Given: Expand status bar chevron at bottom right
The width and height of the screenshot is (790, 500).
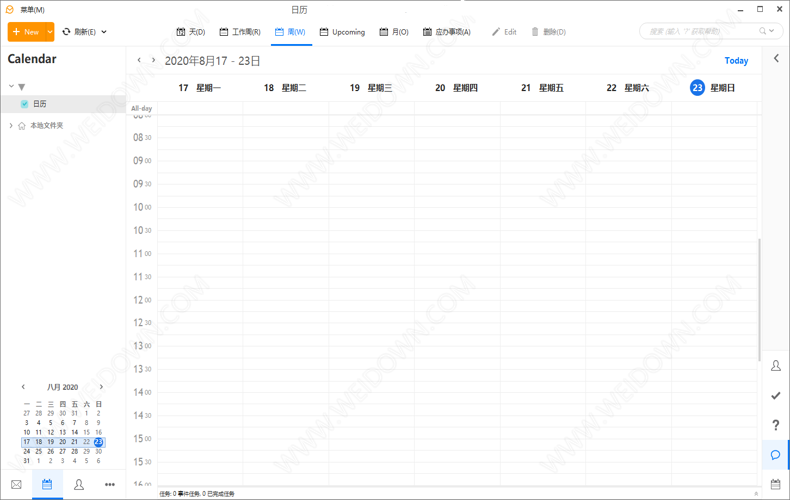Looking at the screenshot, I should [x=756, y=493].
